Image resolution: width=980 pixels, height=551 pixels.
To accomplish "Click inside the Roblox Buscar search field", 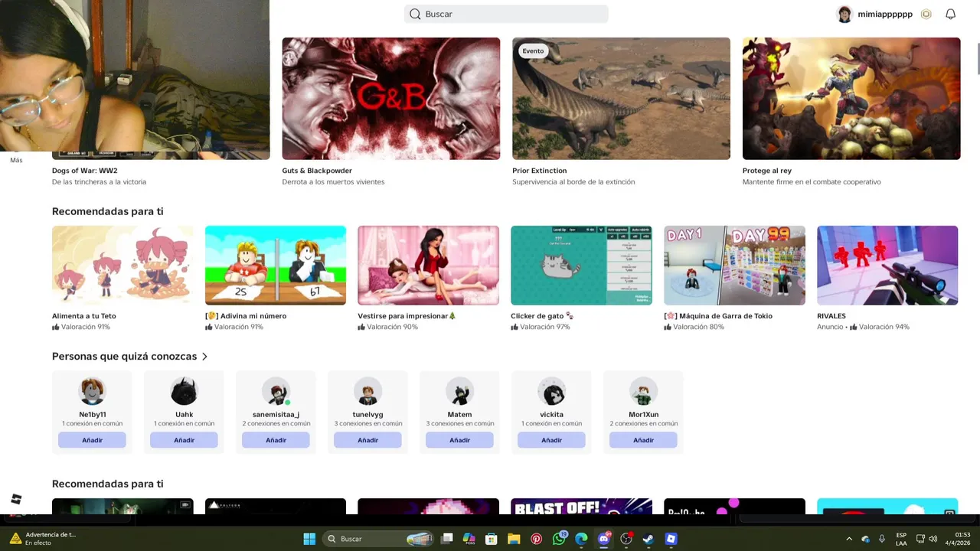I will 506,14.
